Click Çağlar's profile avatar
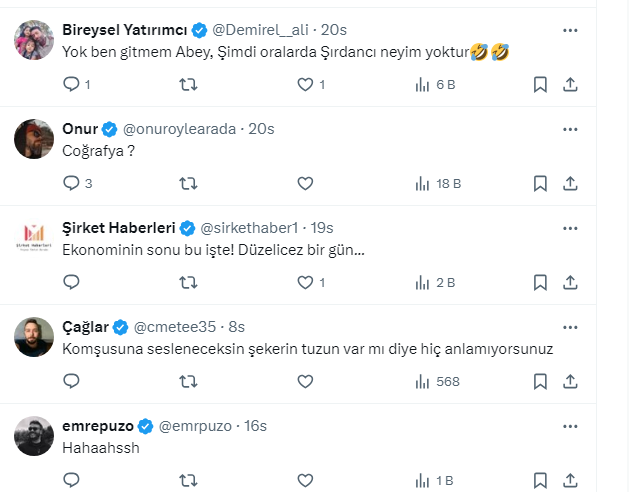 (x=34, y=337)
